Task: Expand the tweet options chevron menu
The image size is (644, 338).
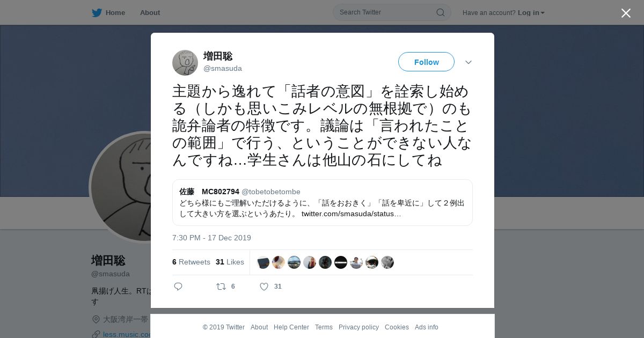Action: (469, 62)
